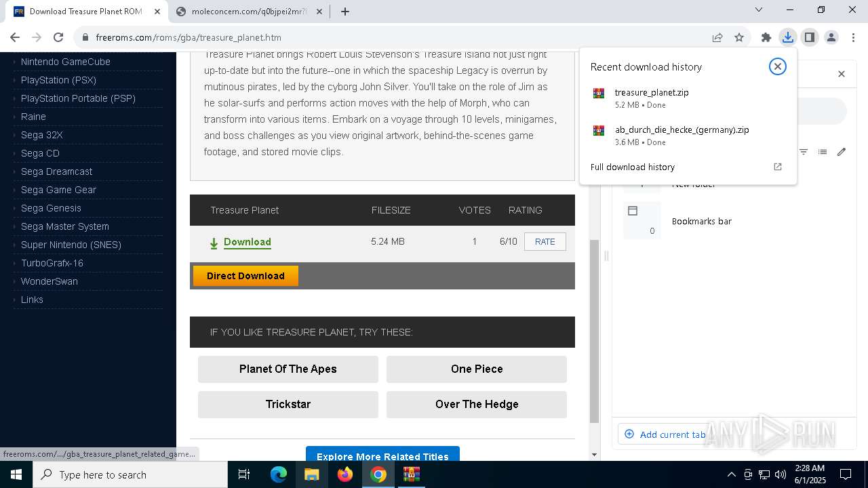Image resolution: width=868 pixels, height=488 pixels.
Task: Open Planet Of The Apes related title
Action: tap(288, 369)
